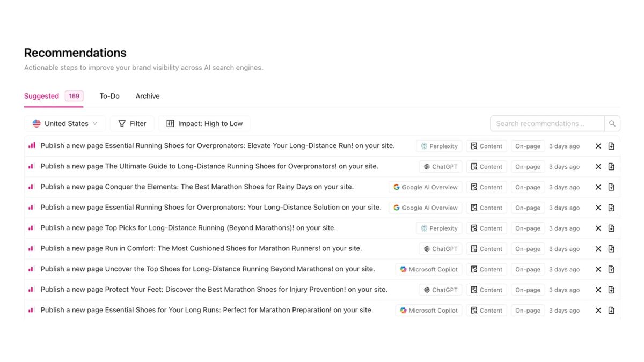Switch to the To-Do tab
The height and width of the screenshot is (362, 644).
109,96
